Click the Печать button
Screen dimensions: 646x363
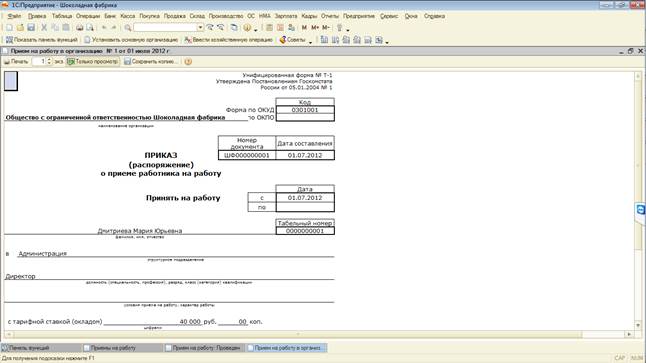coord(16,62)
